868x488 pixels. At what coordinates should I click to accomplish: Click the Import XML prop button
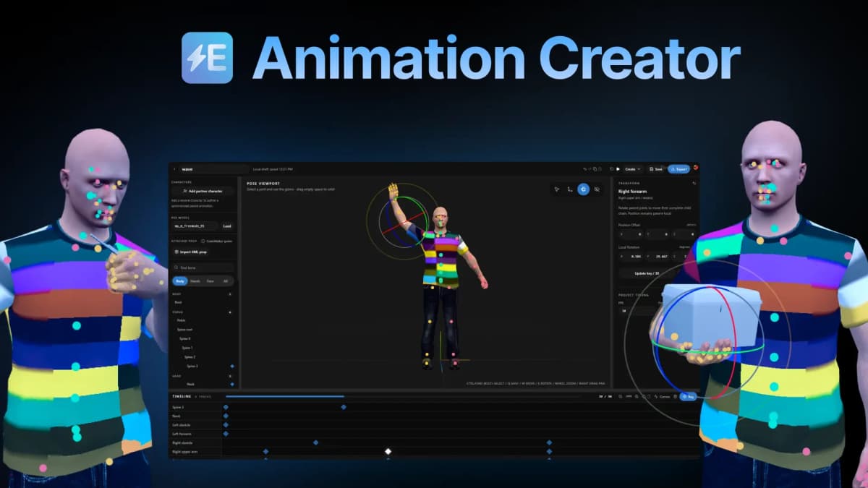point(190,252)
